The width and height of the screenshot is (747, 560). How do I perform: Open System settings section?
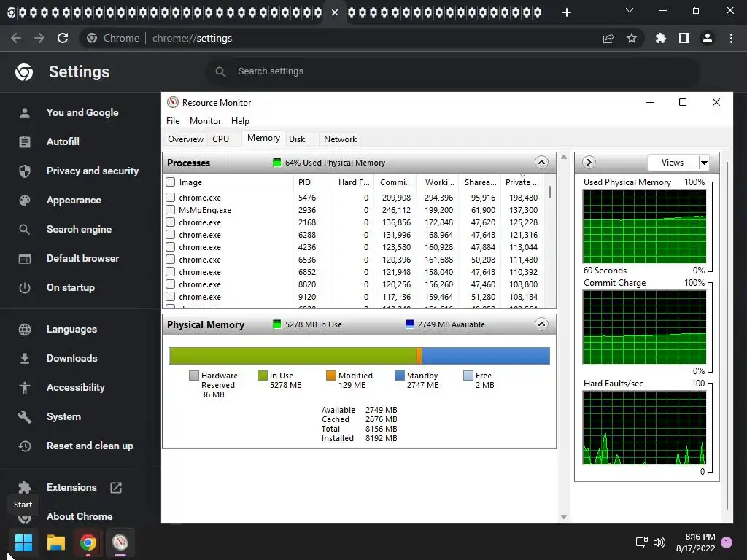[64, 416]
